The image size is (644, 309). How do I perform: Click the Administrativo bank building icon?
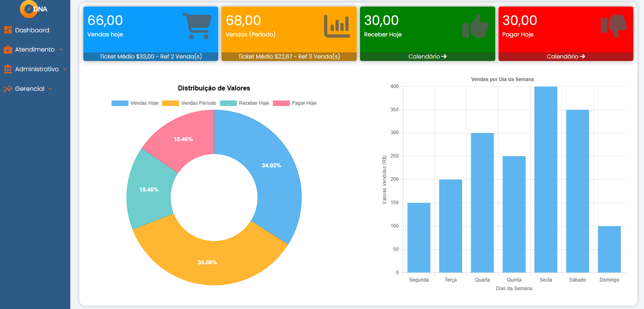(x=8, y=69)
